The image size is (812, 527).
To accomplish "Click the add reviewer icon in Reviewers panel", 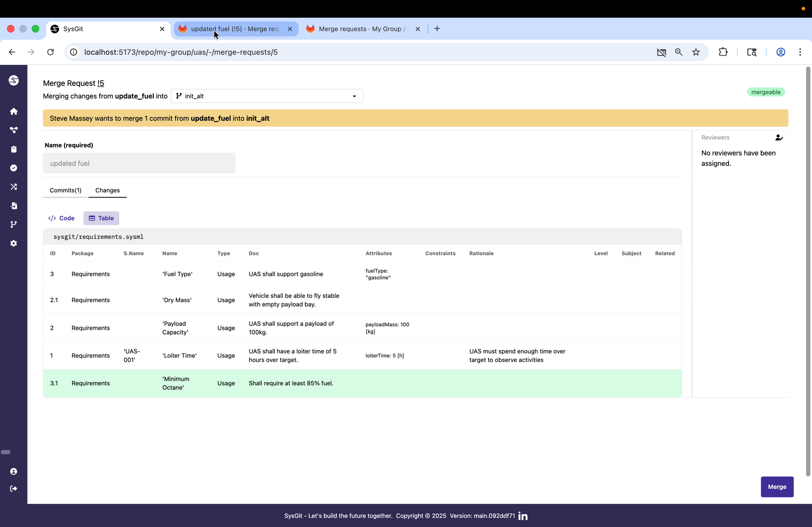I will (x=778, y=137).
